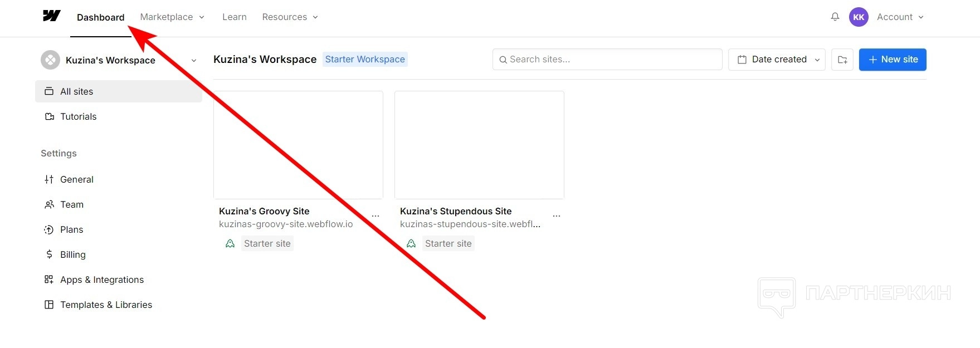Expand the Resources menu
This screenshot has width=980, height=348.
(x=290, y=17)
